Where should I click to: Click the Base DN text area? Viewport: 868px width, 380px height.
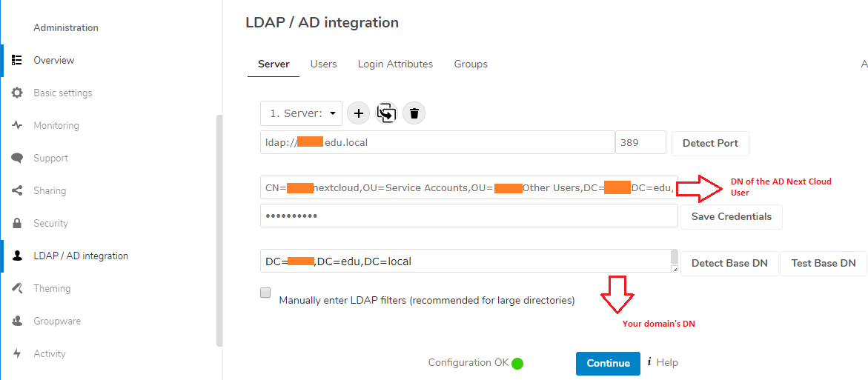[469, 261]
